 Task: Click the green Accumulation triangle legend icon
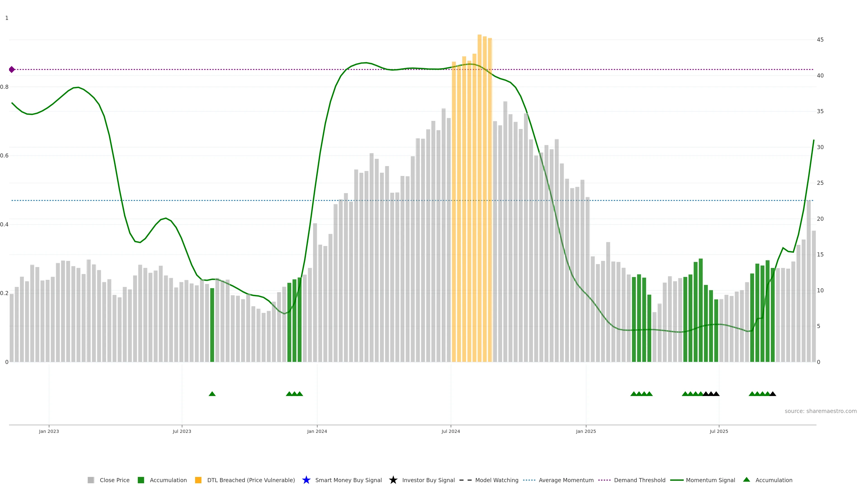tap(746, 480)
